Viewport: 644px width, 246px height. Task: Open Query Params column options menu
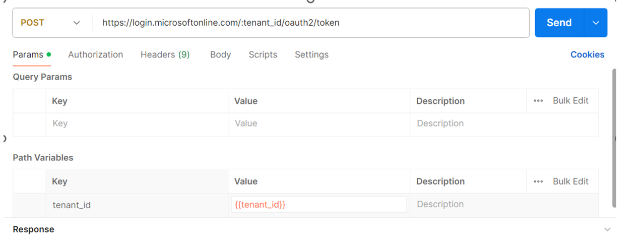pyautogui.click(x=538, y=101)
